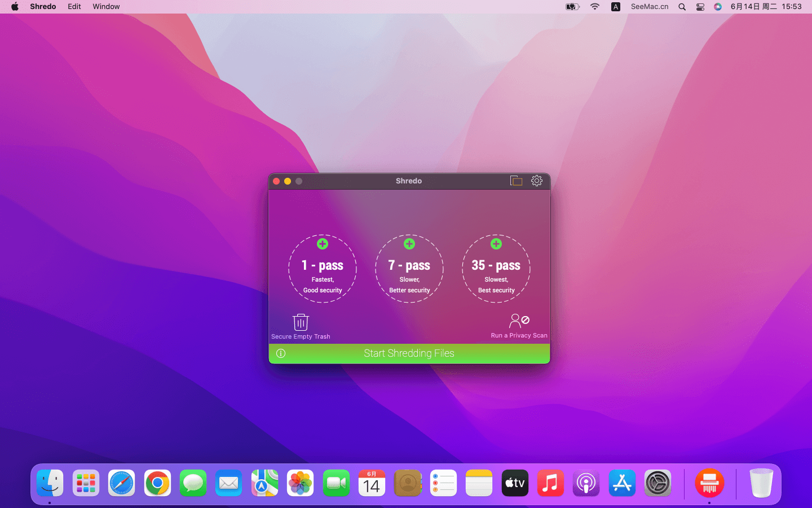
Task: Open the file browser icon in Shredo title bar
Action: click(x=516, y=181)
